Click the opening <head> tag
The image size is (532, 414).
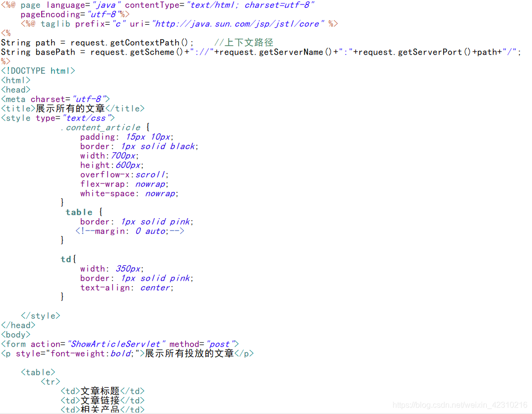click(x=15, y=90)
